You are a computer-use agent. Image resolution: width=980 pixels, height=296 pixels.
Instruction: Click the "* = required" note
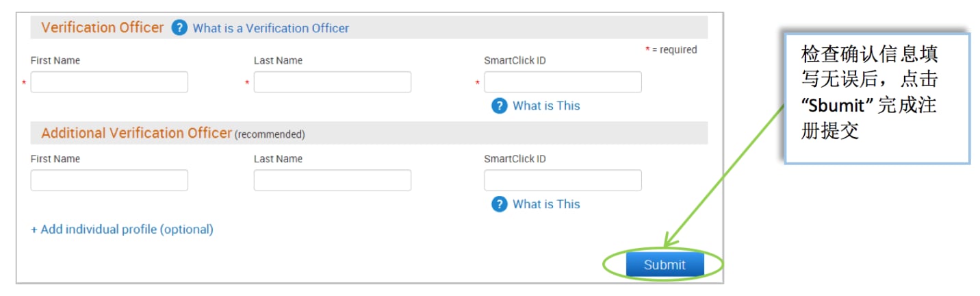coord(671,50)
